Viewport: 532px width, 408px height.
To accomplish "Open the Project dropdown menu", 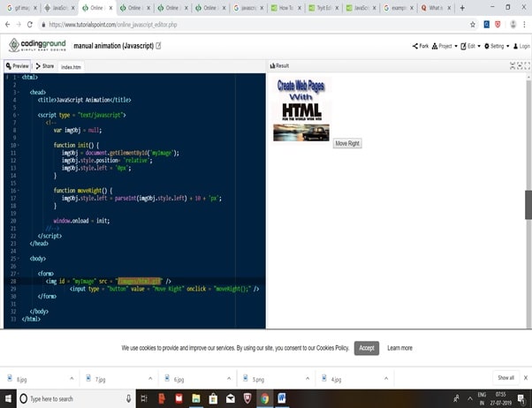I will click(x=445, y=46).
